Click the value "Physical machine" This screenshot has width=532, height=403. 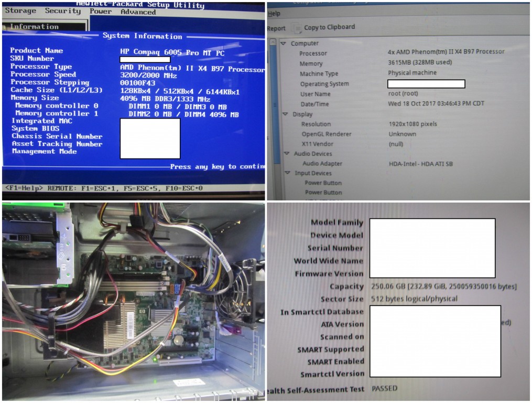pyautogui.click(x=412, y=73)
